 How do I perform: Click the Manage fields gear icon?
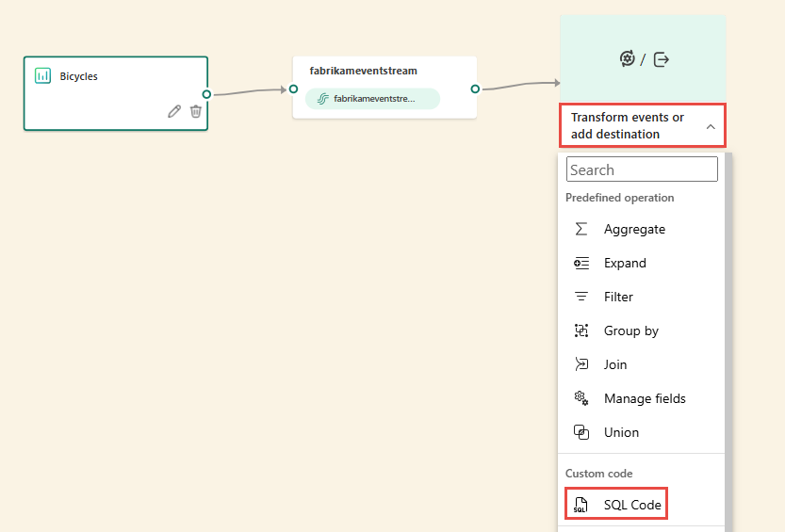click(x=581, y=398)
